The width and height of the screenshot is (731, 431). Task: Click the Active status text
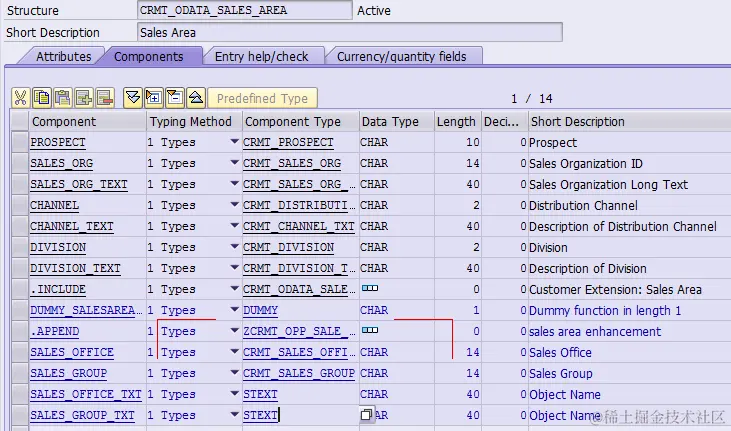(x=374, y=10)
